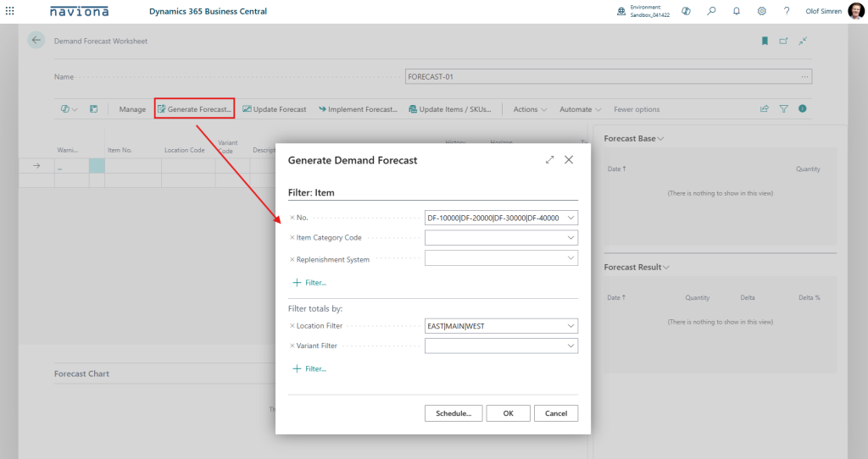Remove the Item Category Code filter
This screenshot has width=868, height=459.
pyautogui.click(x=292, y=238)
